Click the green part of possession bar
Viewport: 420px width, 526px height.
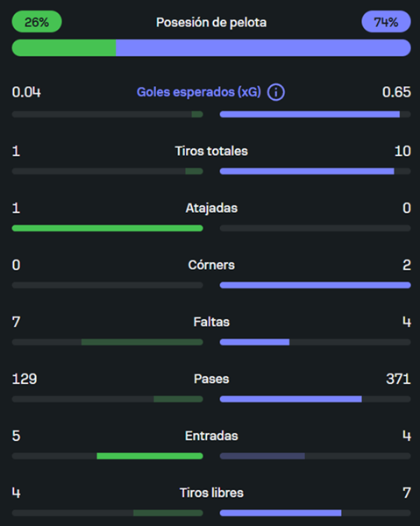click(64, 47)
